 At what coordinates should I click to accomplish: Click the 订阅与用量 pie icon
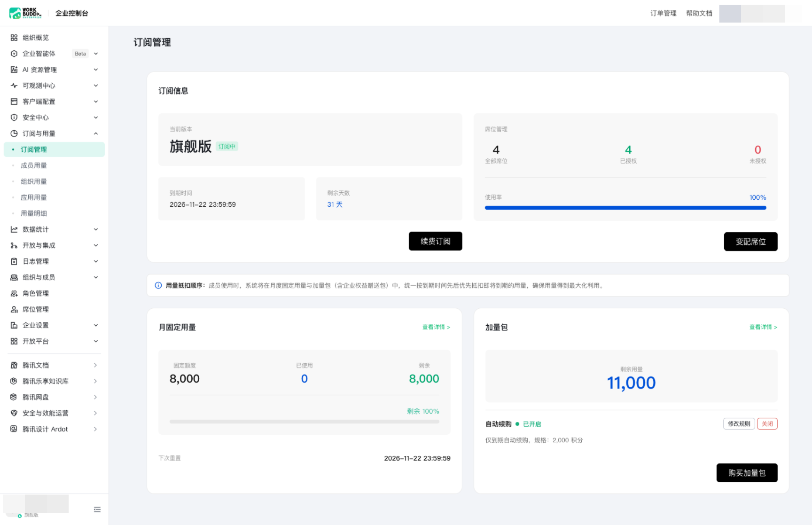(14, 133)
